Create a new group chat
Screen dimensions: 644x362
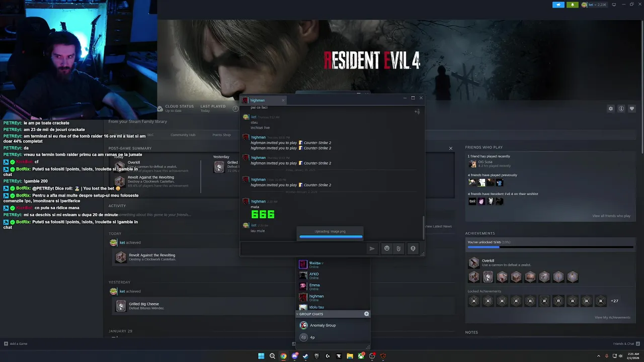click(366, 314)
